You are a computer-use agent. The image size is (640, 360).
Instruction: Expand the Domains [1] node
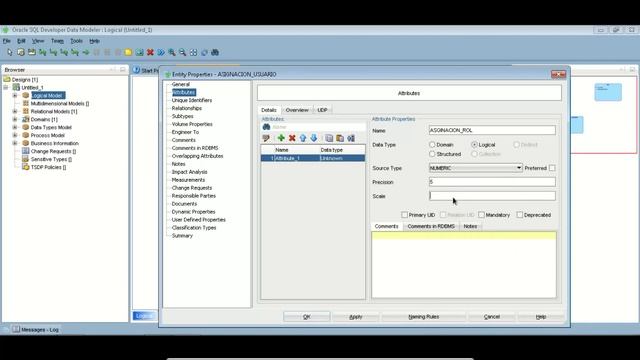tap(15, 119)
